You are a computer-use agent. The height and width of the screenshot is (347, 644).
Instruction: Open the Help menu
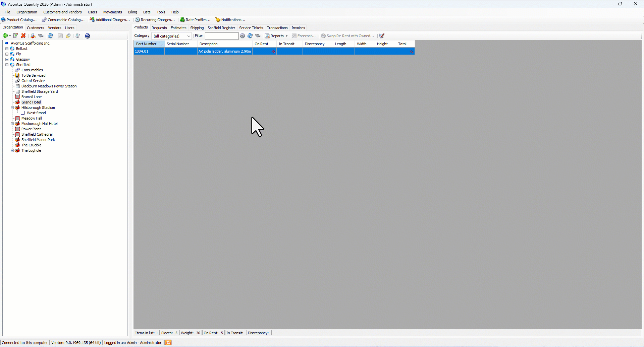pos(175,12)
